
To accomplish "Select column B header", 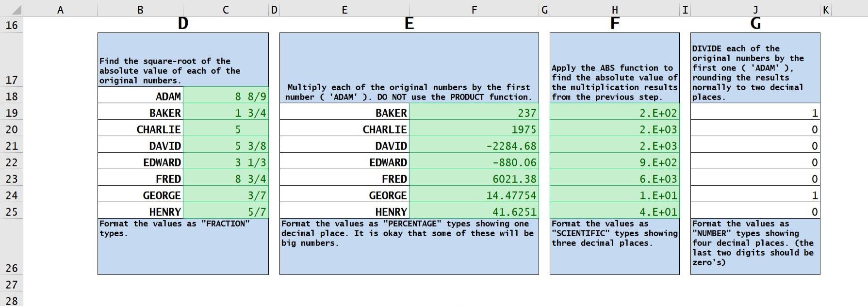I will pyautogui.click(x=140, y=10).
